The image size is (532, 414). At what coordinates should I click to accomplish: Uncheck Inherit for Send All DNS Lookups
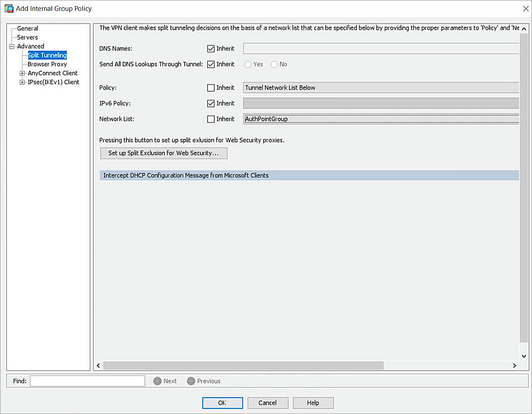coord(211,64)
